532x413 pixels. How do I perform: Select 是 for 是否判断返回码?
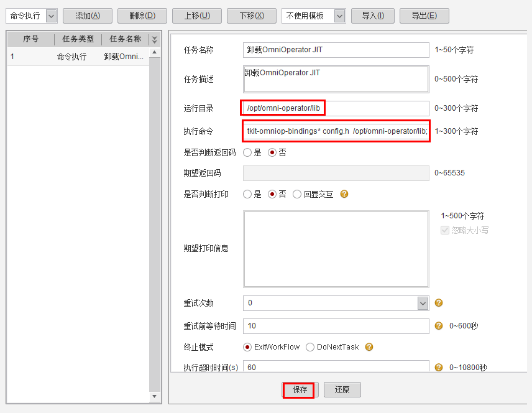click(247, 152)
